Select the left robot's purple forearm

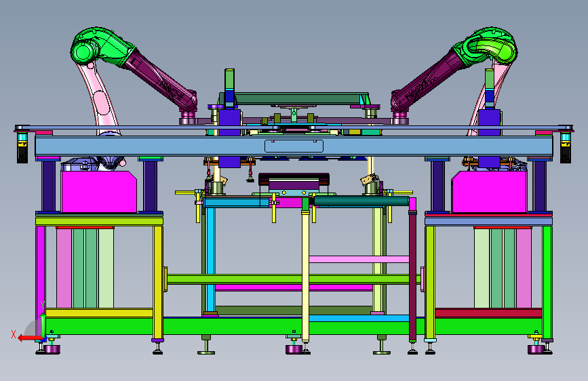(x=161, y=81)
